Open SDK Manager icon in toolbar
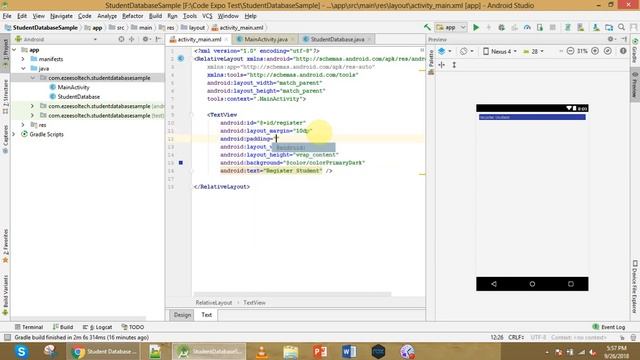The width and height of the screenshot is (640, 360). (x=596, y=27)
